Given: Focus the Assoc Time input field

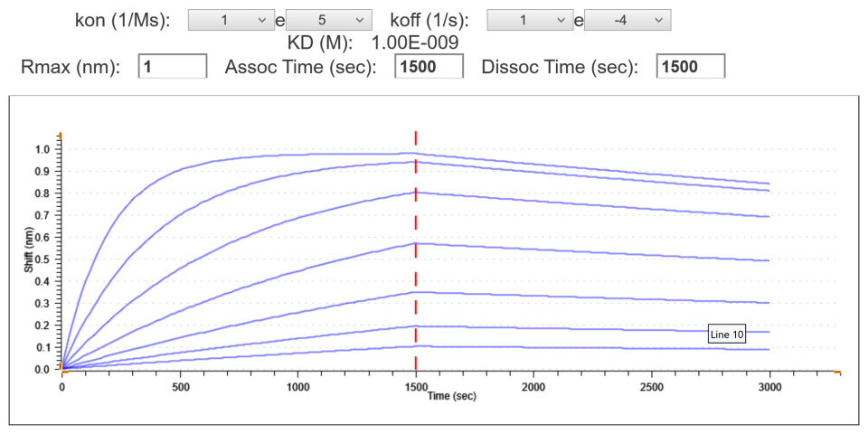Looking at the screenshot, I should pyautogui.click(x=429, y=67).
